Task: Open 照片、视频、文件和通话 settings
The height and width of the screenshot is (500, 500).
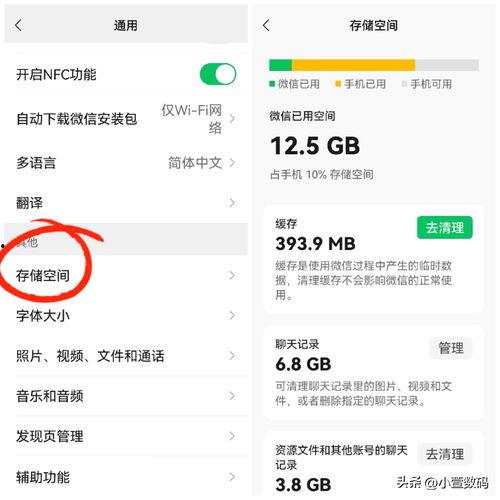Action: tap(126, 356)
